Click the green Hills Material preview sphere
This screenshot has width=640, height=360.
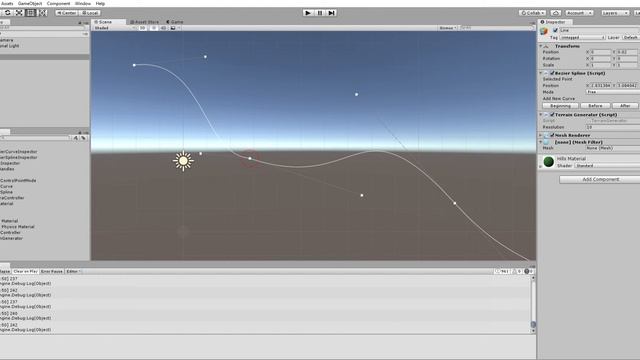tap(549, 162)
